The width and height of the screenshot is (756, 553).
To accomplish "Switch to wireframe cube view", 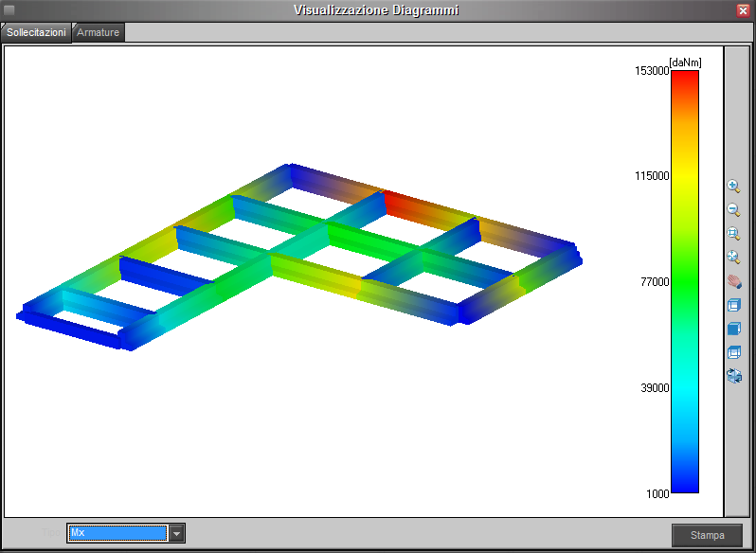I will point(733,305).
